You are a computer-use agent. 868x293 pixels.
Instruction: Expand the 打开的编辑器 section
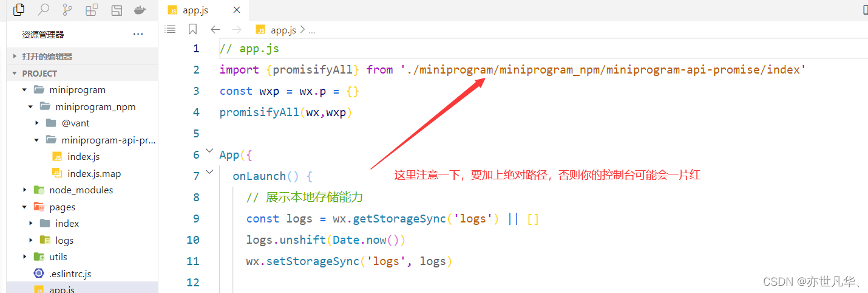[x=47, y=57]
